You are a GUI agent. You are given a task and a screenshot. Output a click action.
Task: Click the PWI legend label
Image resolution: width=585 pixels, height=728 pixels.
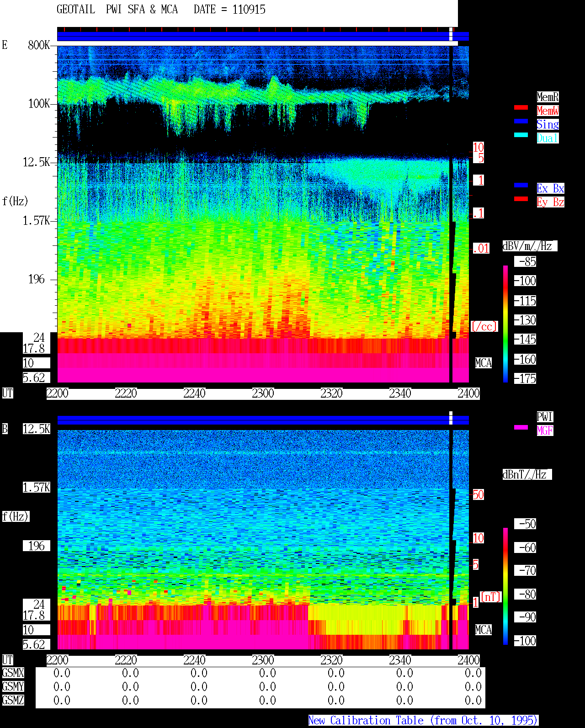[545, 417]
